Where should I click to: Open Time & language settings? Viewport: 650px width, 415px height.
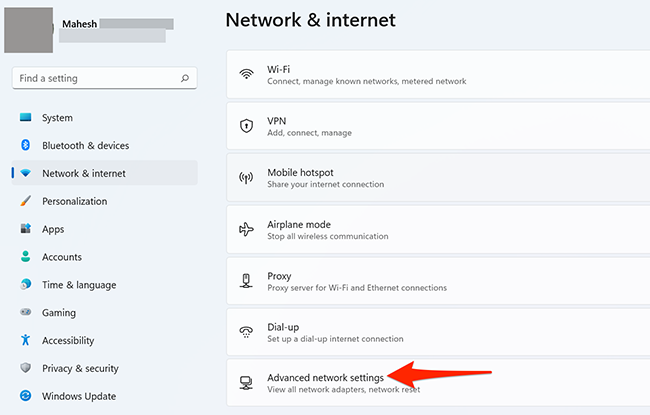(104, 284)
